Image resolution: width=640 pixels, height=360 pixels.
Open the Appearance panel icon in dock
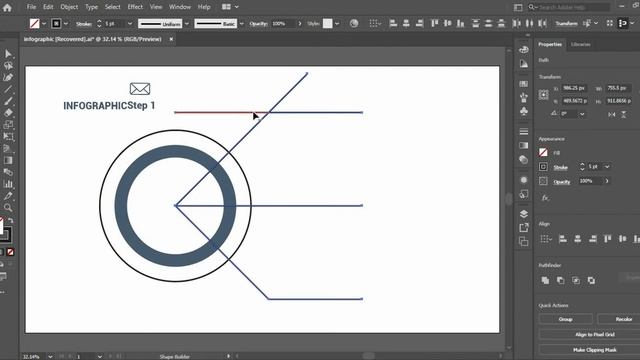(524, 180)
